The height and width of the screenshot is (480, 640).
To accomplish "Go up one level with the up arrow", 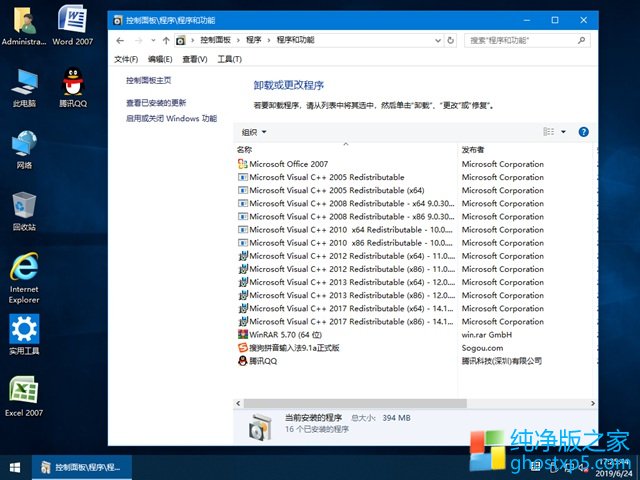I will 166,40.
